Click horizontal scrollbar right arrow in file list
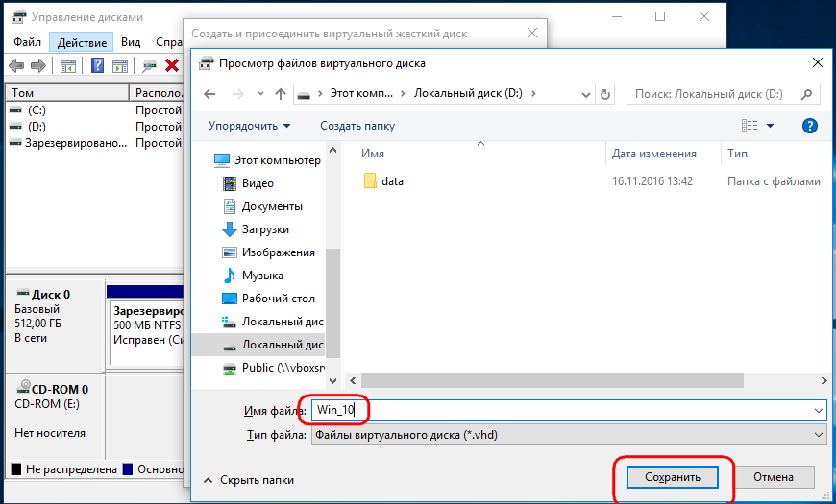This screenshot has width=836, height=504. [824, 380]
